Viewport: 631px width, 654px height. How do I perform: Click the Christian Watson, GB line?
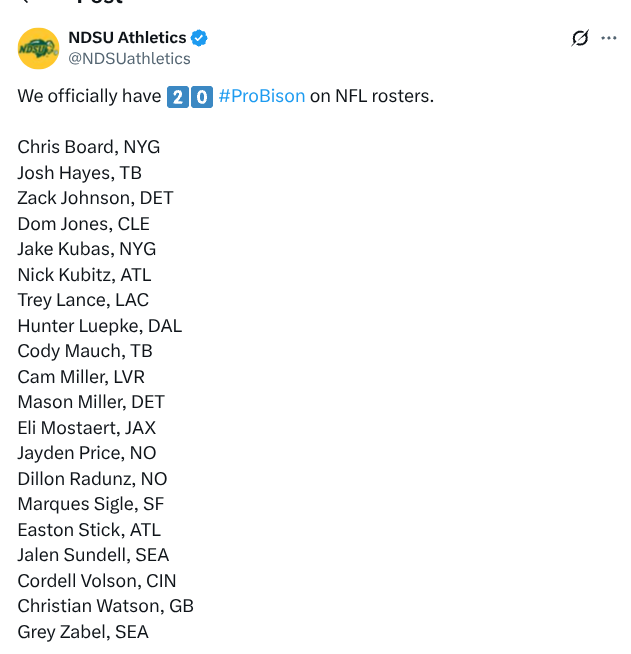[106, 606]
